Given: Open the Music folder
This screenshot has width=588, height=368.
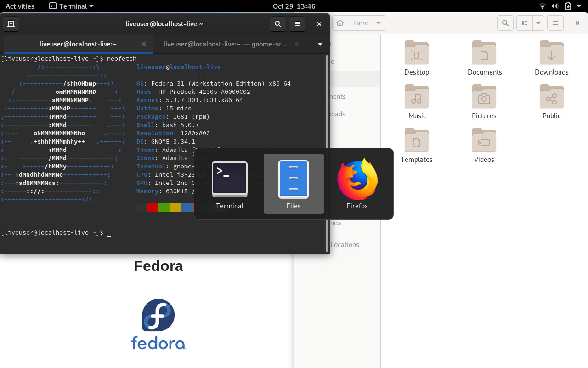Looking at the screenshot, I should point(417,101).
